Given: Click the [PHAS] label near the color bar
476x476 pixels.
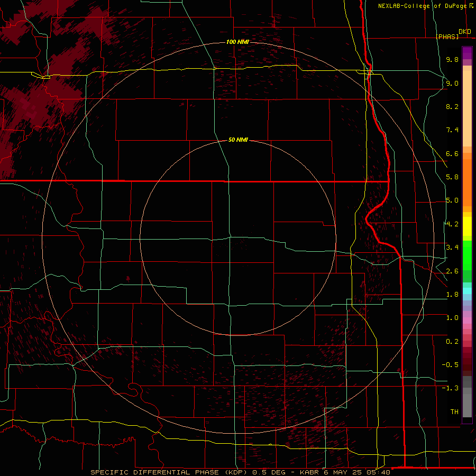Looking at the screenshot, I should [x=447, y=36].
